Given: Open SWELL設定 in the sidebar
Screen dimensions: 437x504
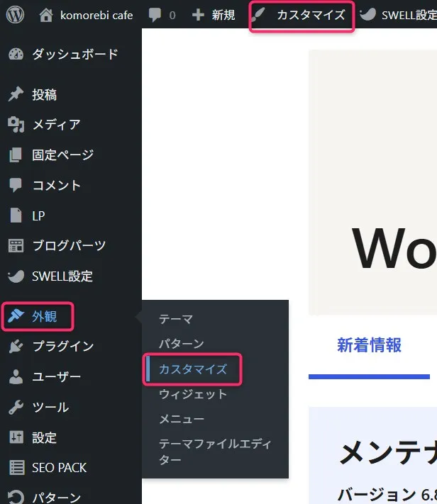Looking at the screenshot, I should (62, 276).
